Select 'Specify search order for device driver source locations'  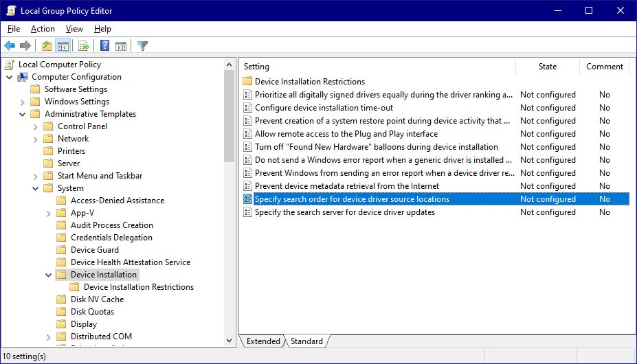pos(436,199)
